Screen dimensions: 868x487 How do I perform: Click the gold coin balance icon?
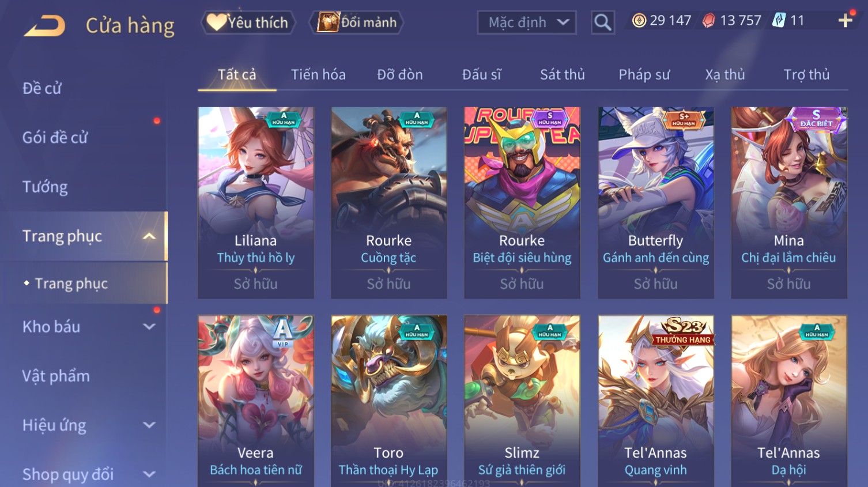click(x=639, y=21)
